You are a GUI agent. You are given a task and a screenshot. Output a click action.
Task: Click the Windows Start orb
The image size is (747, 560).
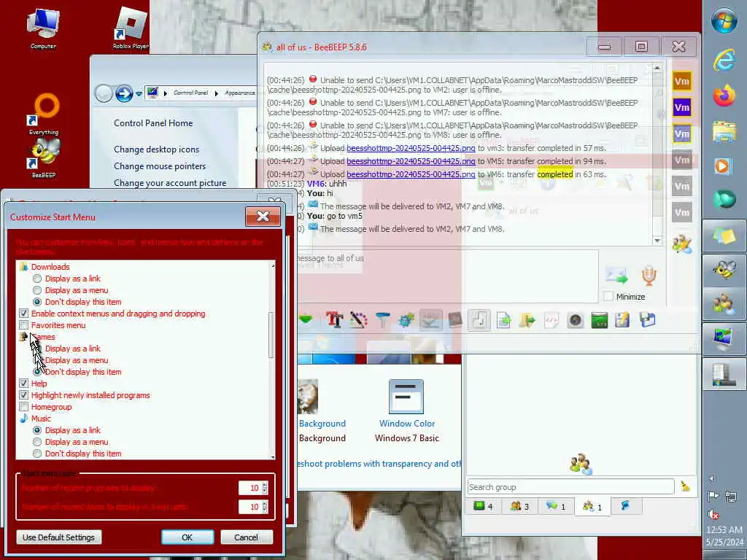click(x=724, y=20)
